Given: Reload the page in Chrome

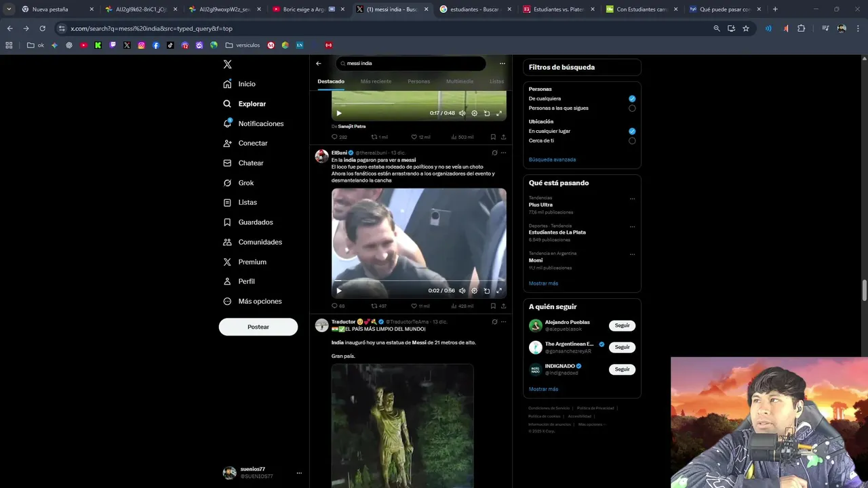Looking at the screenshot, I should tap(42, 28).
